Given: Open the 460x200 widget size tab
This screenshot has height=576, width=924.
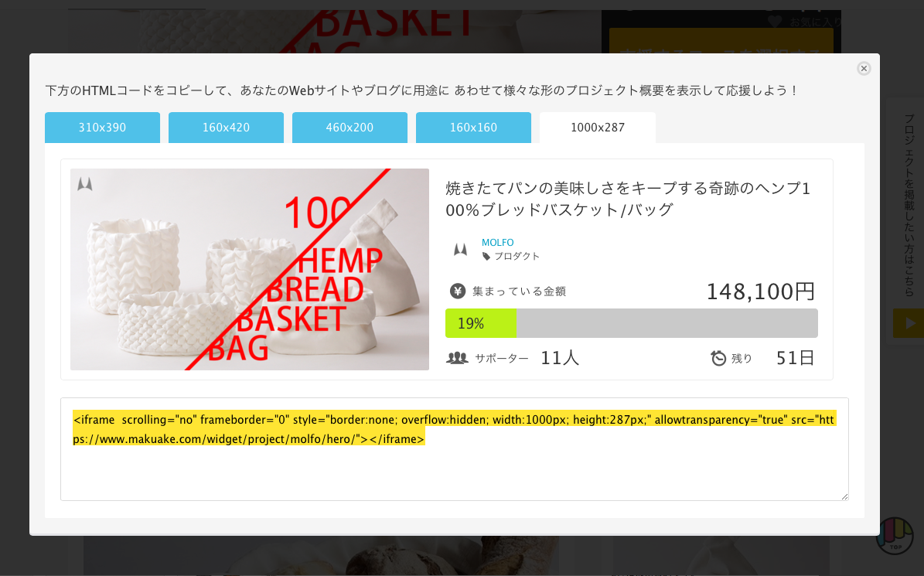Looking at the screenshot, I should click(350, 128).
